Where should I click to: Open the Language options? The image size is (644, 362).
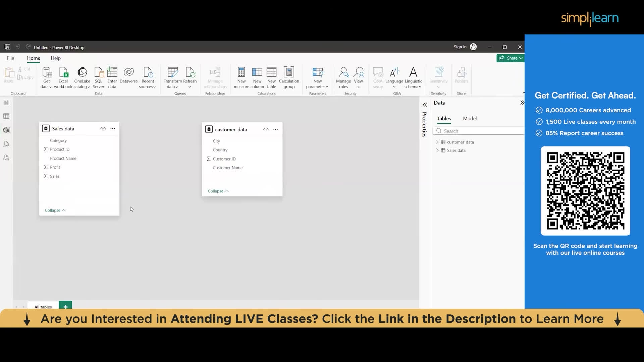[x=394, y=78]
